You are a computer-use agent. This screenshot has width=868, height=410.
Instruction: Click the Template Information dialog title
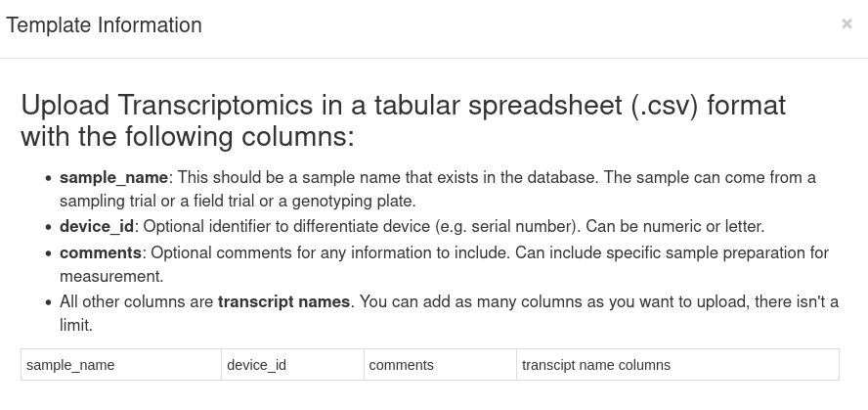[105, 26]
